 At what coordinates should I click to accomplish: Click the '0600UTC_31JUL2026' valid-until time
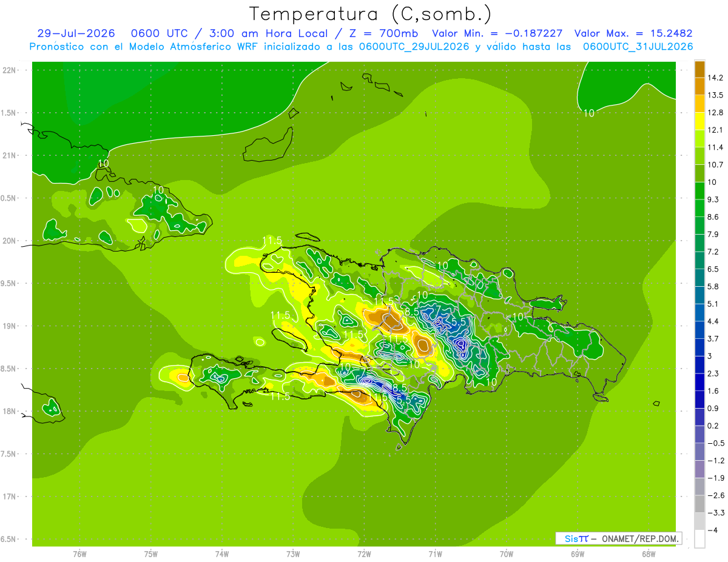638,46
